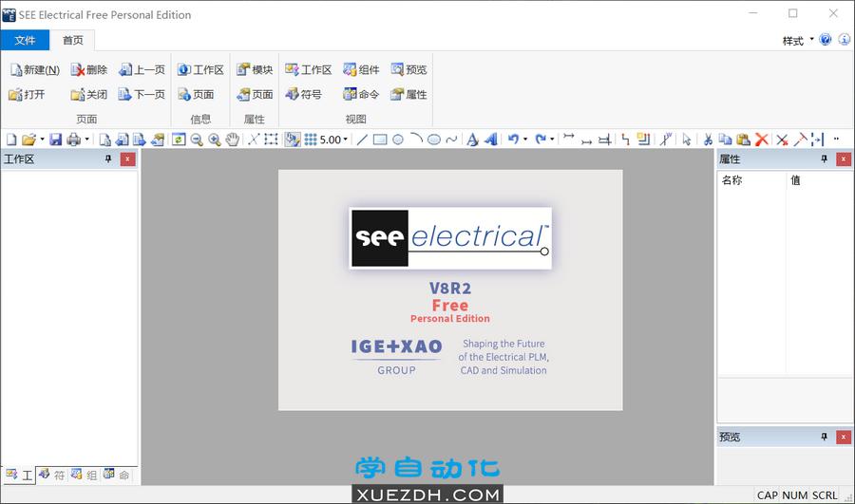
Task: Close the 工作区 panel
Action: tap(127, 159)
